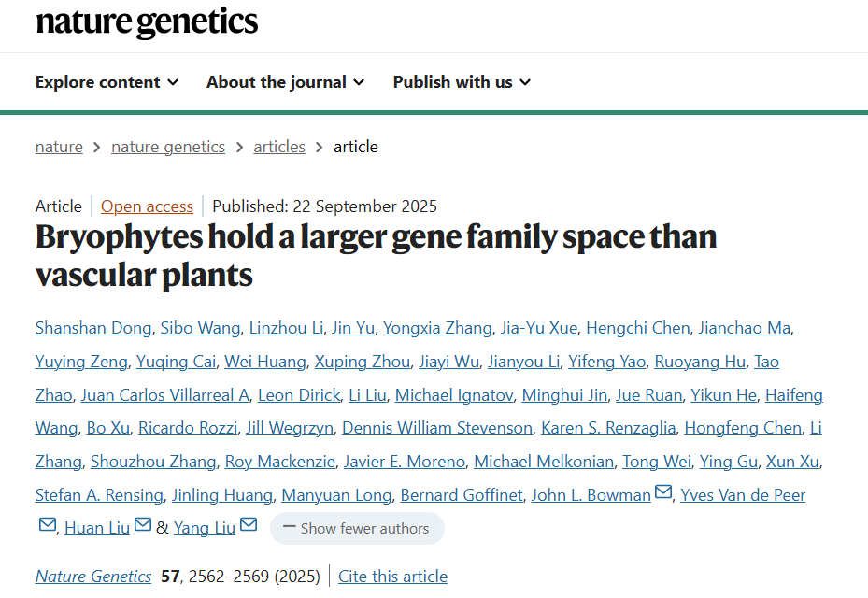Collapse list with Show fewer authors
The image size is (868, 598).
pos(357,528)
